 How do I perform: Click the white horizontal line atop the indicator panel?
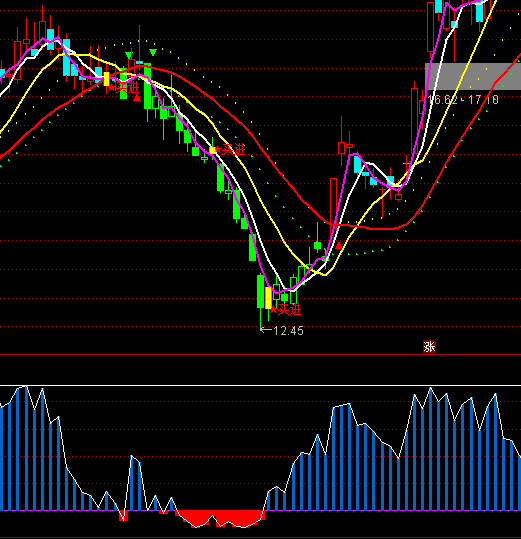click(x=260, y=386)
